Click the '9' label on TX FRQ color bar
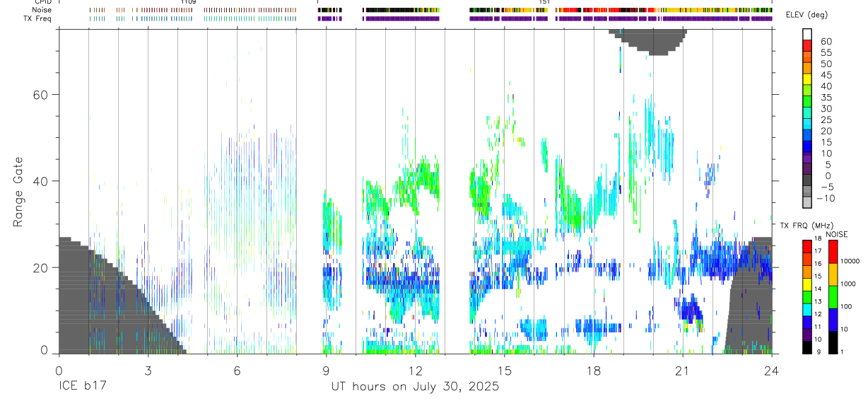868x401 pixels. click(x=819, y=351)
